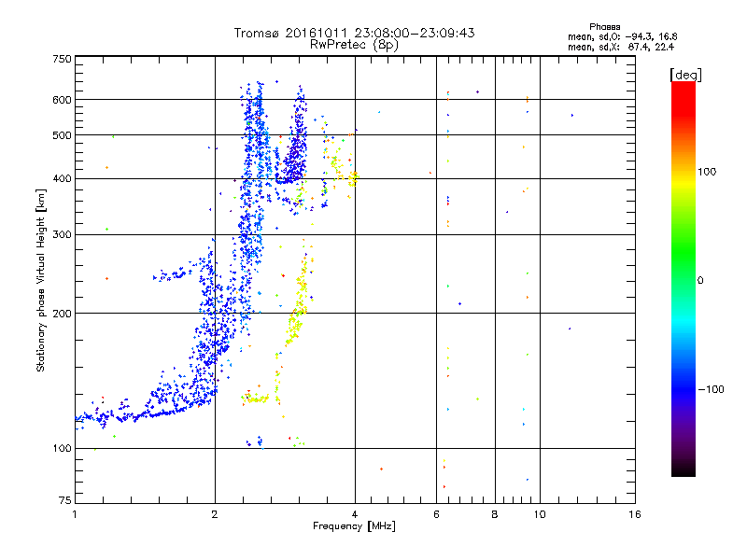Image resolution: width=747 pixels, height=560 pixels.
Task: Click the black bottom of the phase colorbar
Action: point(684,469)
